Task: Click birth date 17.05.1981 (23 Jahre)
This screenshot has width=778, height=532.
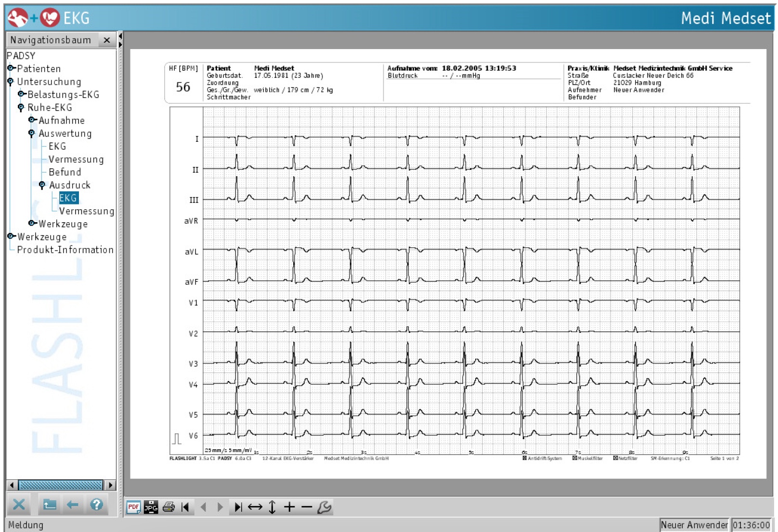Action: 288,76
